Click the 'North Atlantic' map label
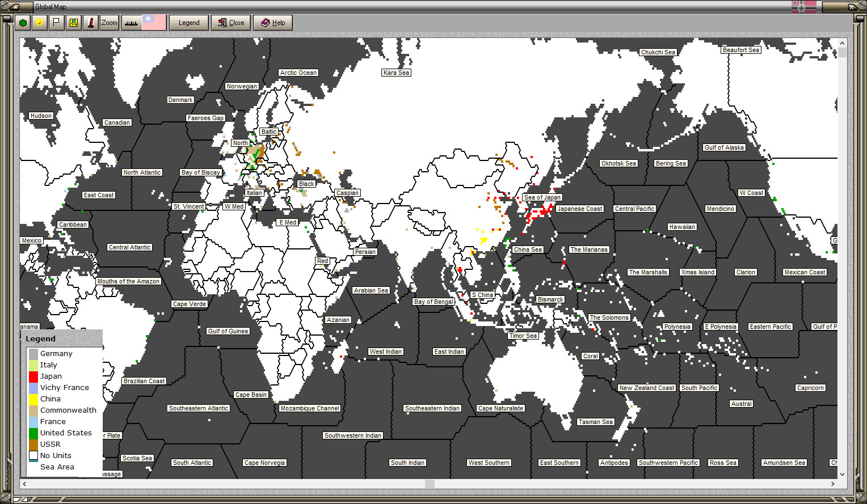The width and height of the screenshot is (867, 504). tap(142, 172)
